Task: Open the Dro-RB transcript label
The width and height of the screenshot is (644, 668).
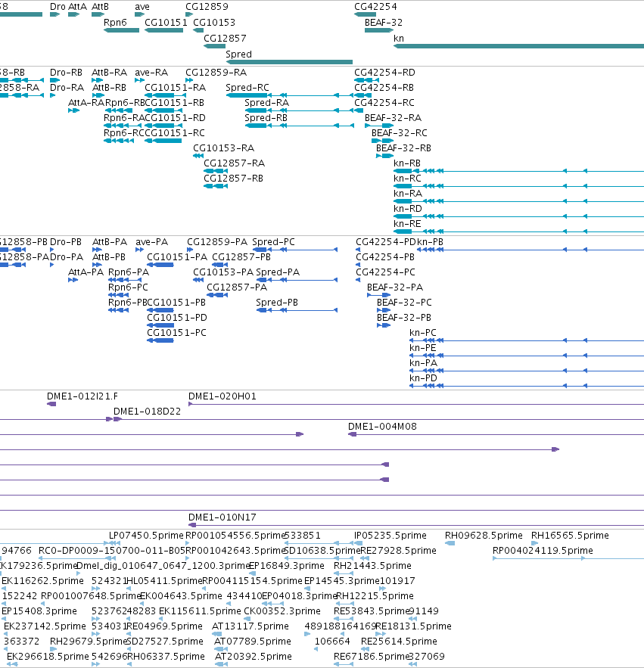Action: 66,73
